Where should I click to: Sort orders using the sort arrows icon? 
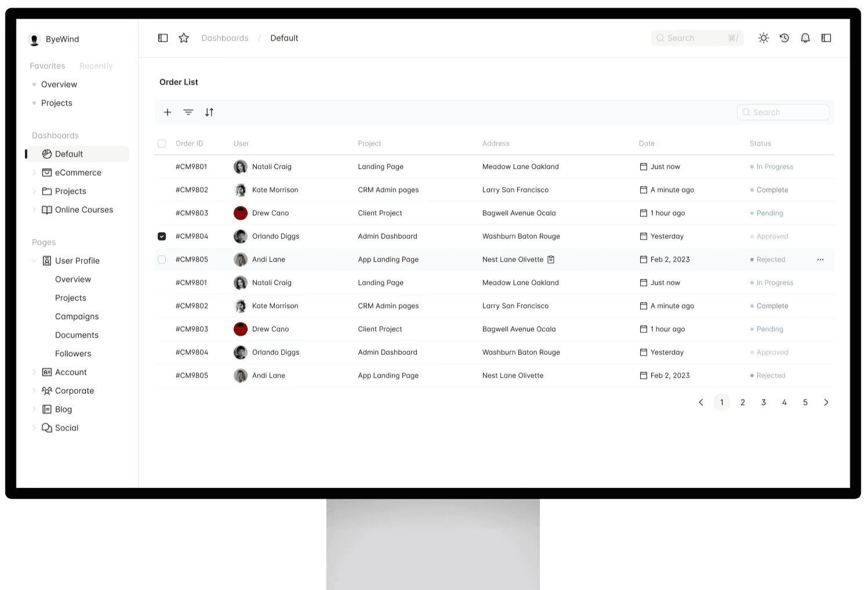pos(209,112)
